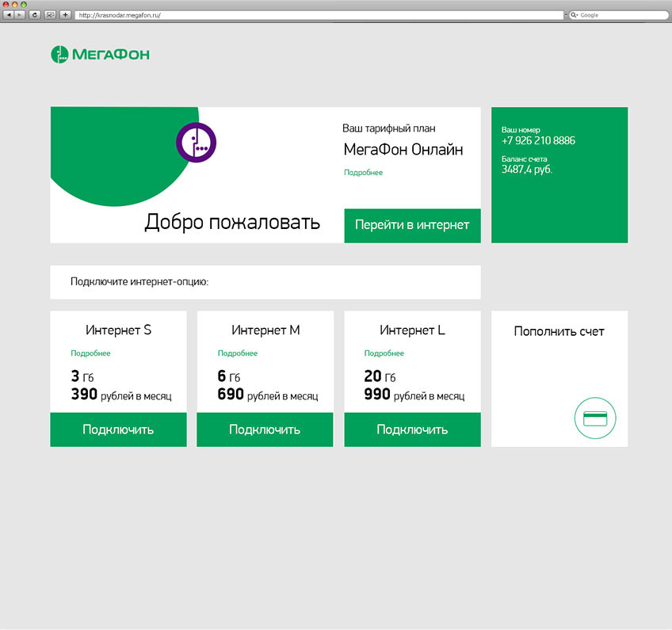672x630 pixels.
Task: Click the Баланс счета label
Action: [524, 158]
